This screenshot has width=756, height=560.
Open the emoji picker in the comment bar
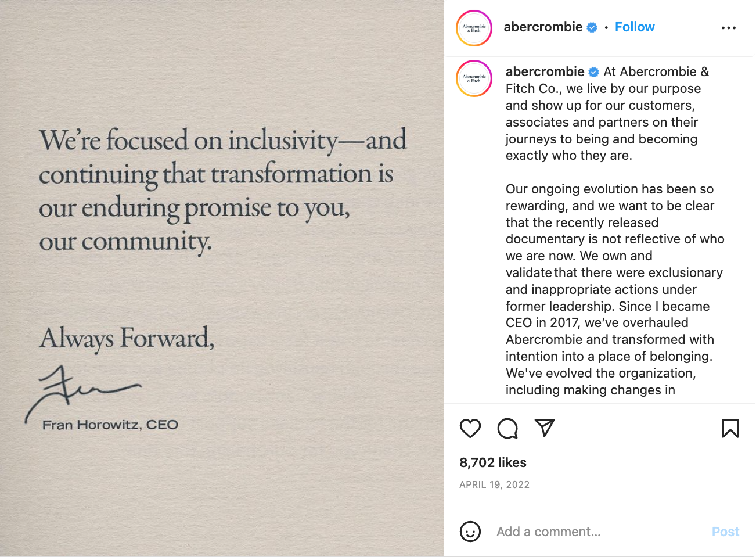point(470,532)
